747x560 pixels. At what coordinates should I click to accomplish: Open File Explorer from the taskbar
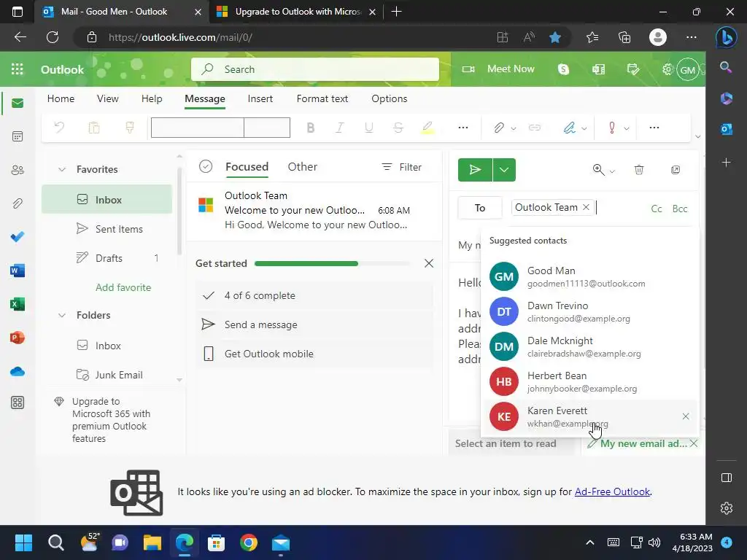[x=152, y=542]
